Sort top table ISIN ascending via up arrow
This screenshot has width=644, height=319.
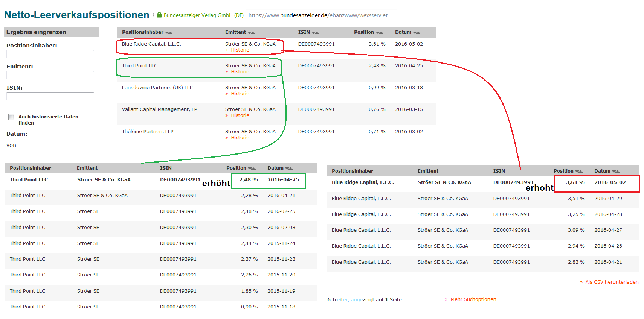point(317,33)
